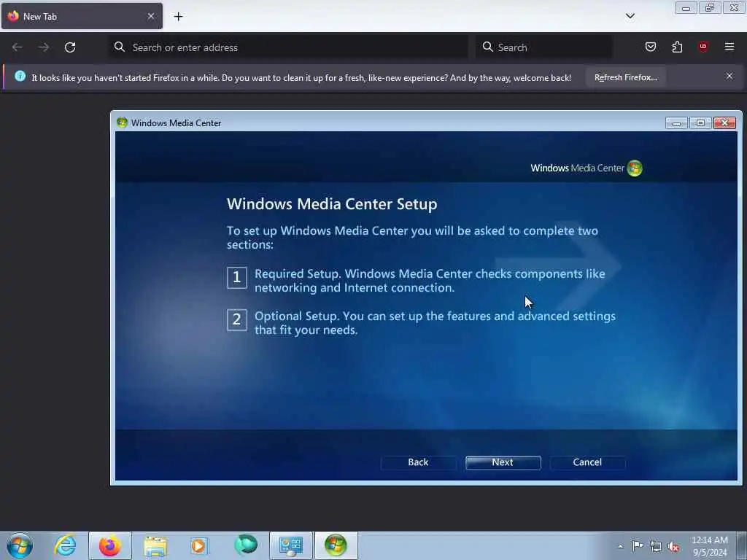Click the teal round taskbar app icon

(246, 545)
